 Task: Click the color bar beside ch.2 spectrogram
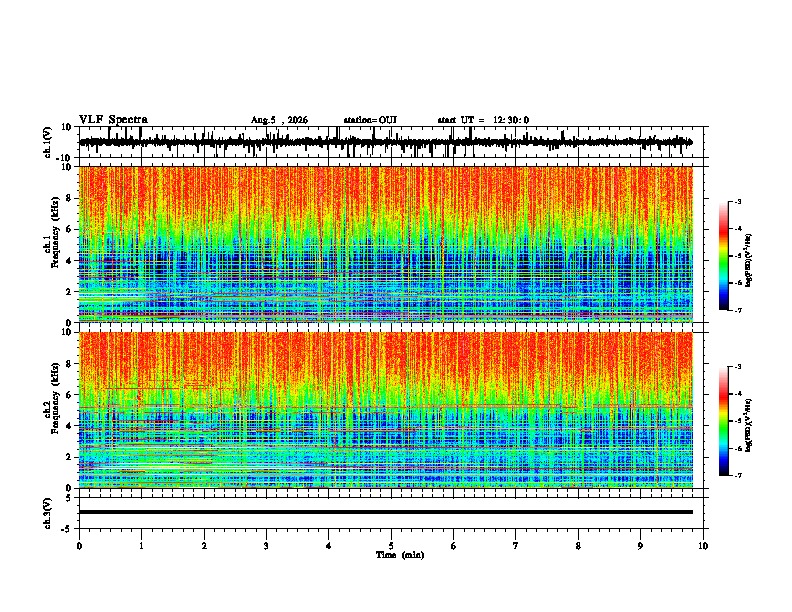pos(724,421)
